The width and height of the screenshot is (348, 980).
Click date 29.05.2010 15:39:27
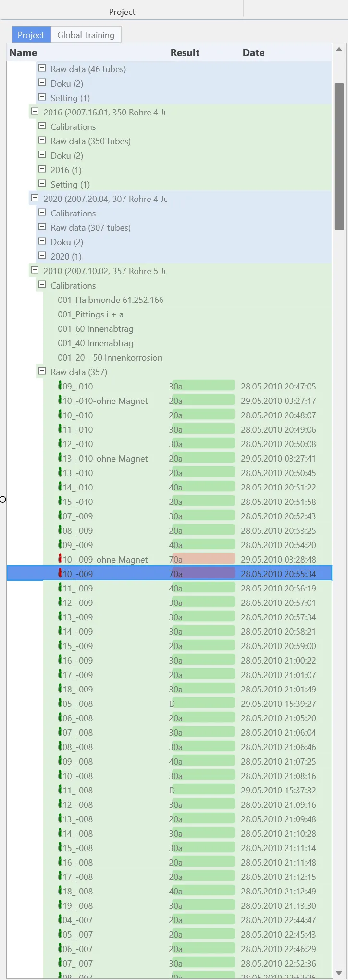(279, 704)
